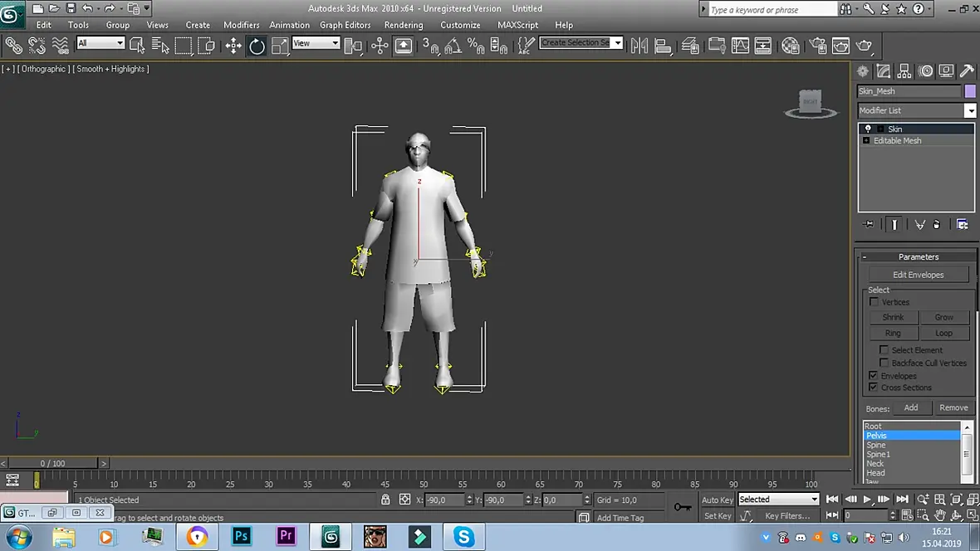Open the Modifiers menu
Screen dimensions: 980x551
tap(241, 25)
